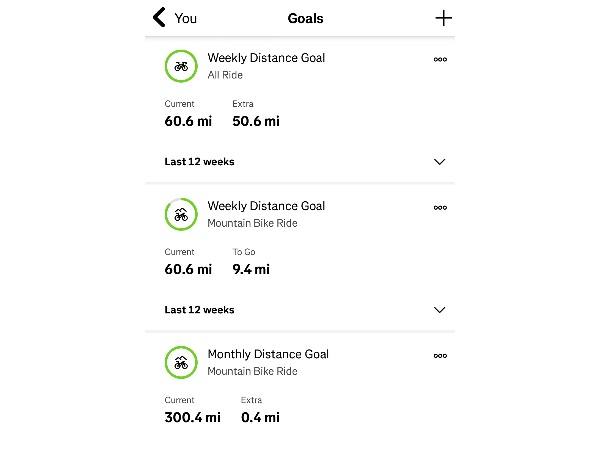Open weekly Mountain Bike Ride Distance Goal title
The height and width of the screenshot is (450, 600).
click(266, 206)
